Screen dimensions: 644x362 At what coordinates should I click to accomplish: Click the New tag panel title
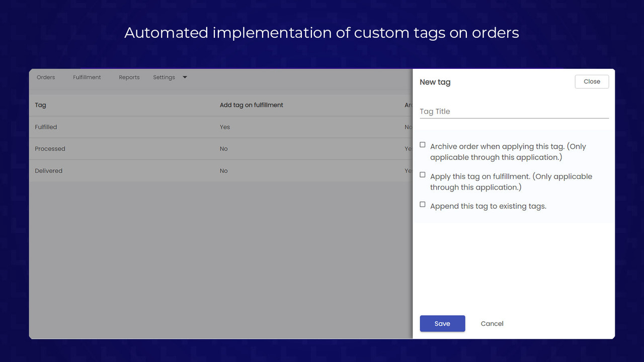pos(435,81)
